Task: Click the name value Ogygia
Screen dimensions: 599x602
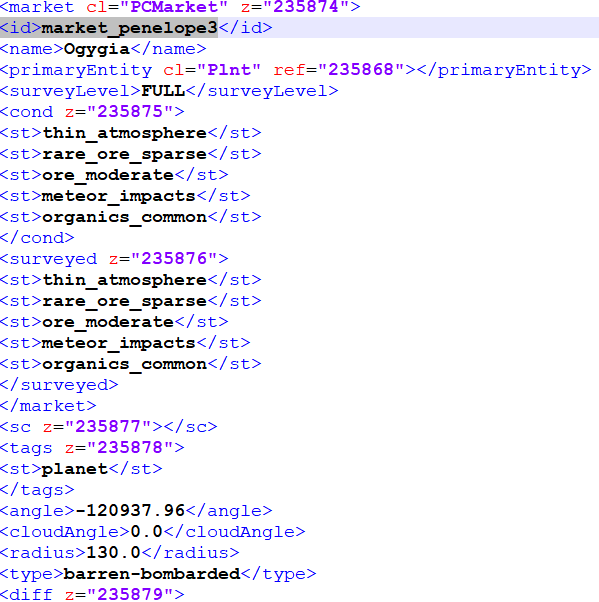Action: 97,49
